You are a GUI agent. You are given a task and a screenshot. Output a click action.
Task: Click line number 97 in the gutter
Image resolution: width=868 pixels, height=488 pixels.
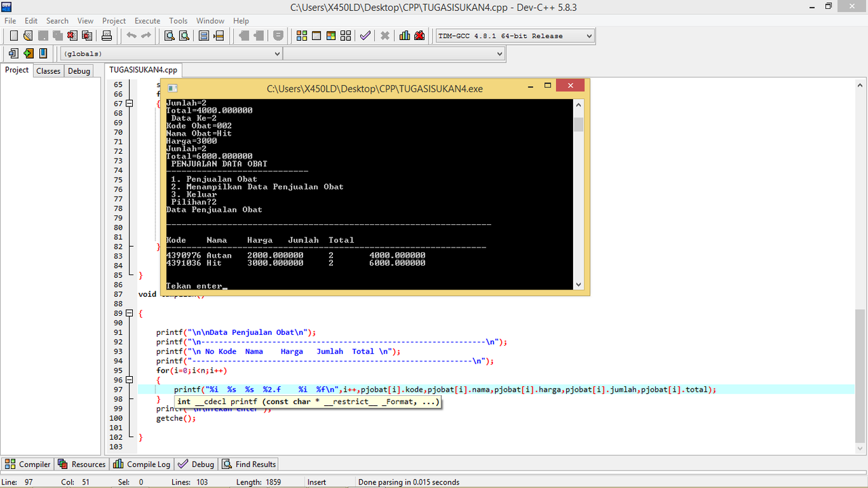click(x=118, y=390)
